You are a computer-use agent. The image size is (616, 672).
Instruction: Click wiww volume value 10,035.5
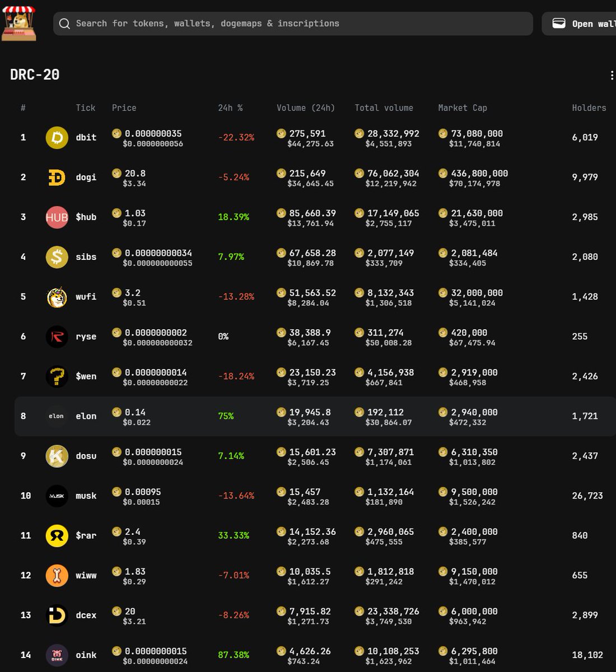click(310, 572)
